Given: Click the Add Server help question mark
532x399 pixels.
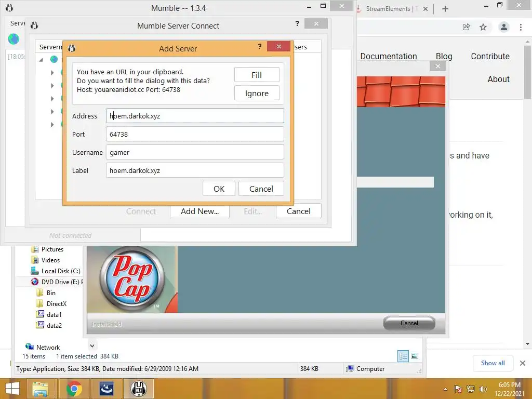Looking at the screenshot, I should (x=260, y=46).
